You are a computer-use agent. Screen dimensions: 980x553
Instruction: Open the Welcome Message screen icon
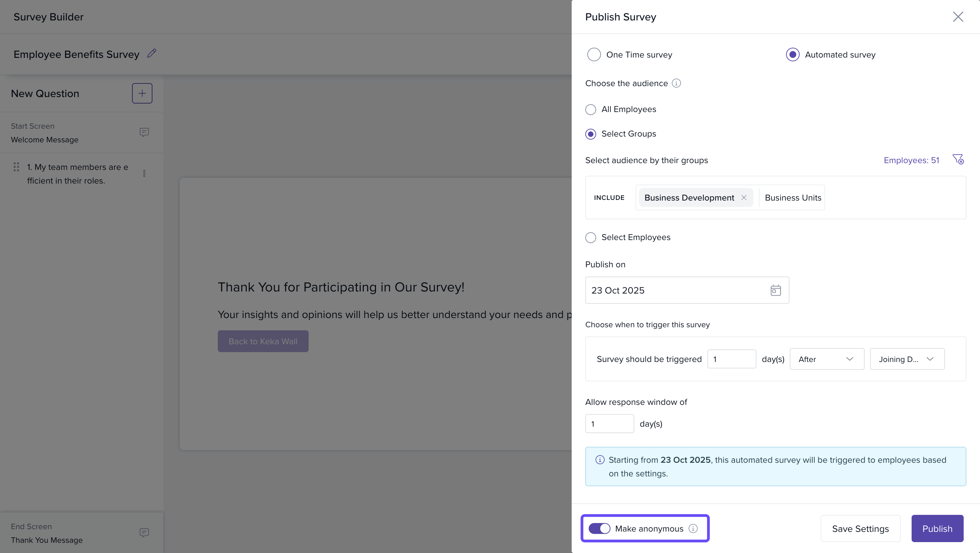coord(144,132)
